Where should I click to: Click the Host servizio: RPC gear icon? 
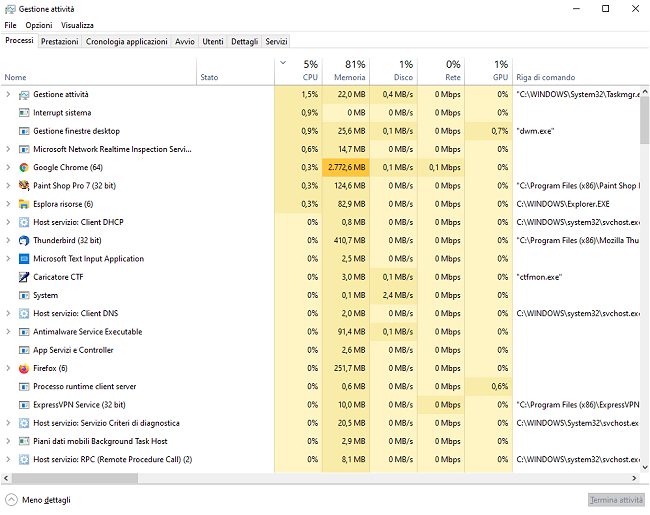24,459
